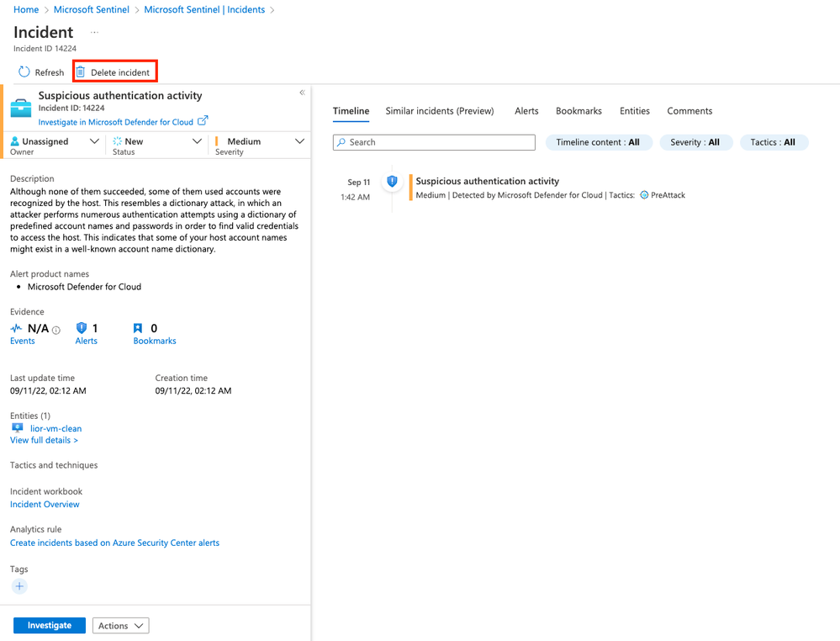This screenshot has height=641, width=840.
Task: Click the Investigate button
Action: click(50, 626)
